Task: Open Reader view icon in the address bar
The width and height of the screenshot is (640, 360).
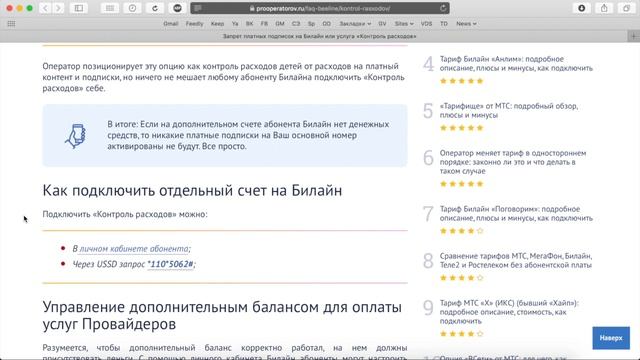Action: 198,8
